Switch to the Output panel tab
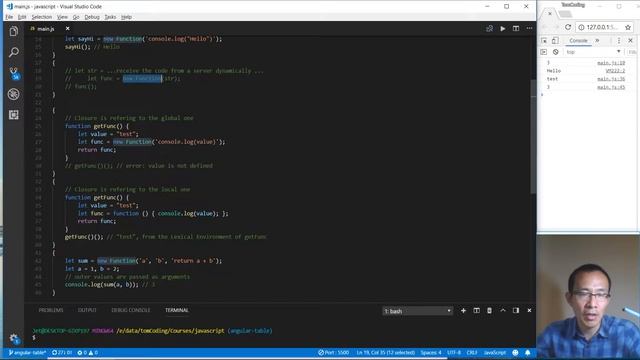The height and width of the screenshot is (360, 640). (87, 310)
